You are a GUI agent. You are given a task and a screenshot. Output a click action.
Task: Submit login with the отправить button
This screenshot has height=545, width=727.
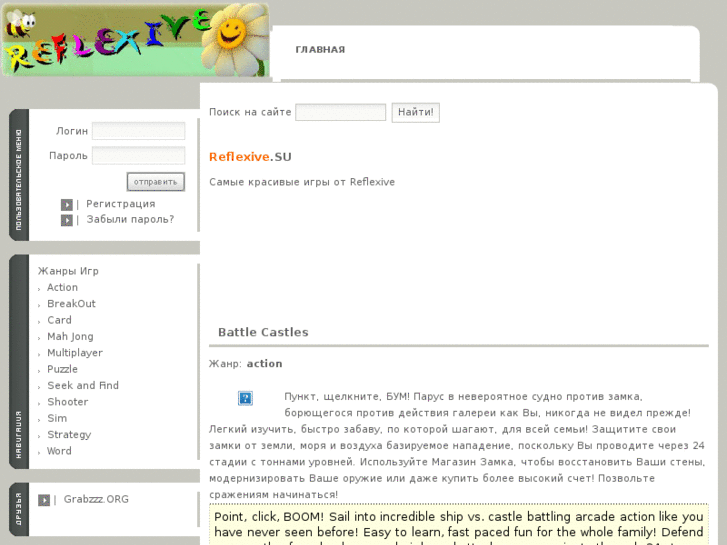(x=156, y=182)
